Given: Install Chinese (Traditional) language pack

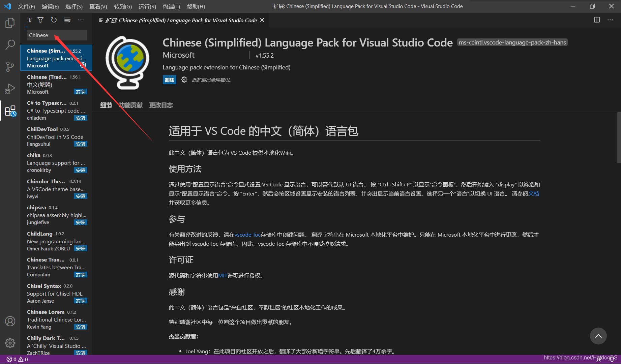Looking at the screenshot, I should pos(81,92).
